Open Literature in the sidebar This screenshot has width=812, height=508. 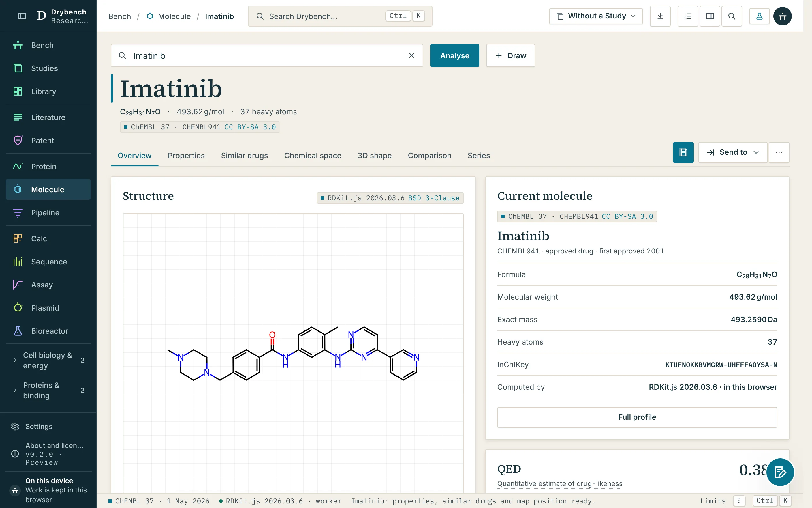[48, 117]
